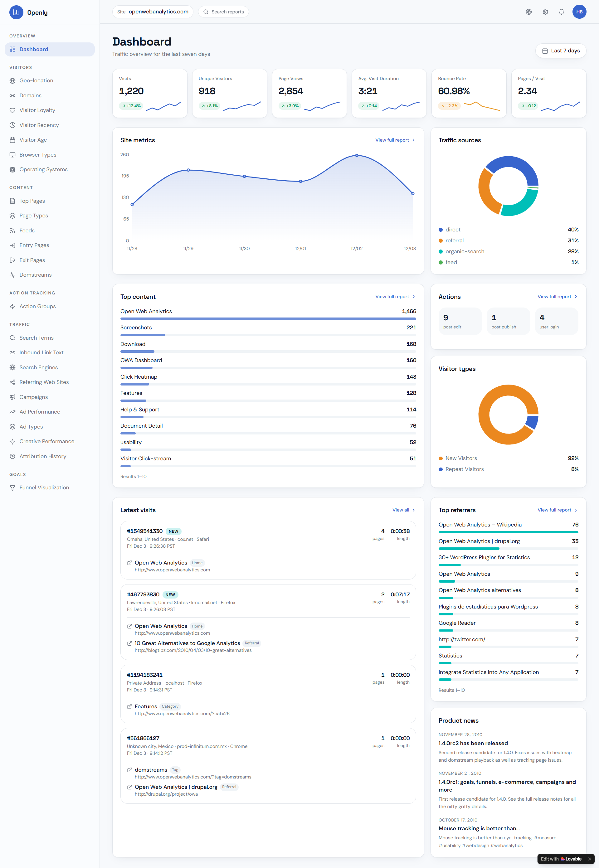This screenshot has width=599, height=868.
Task: Click the blue Repeat Visitors donut segment
Action: point(532,422)
